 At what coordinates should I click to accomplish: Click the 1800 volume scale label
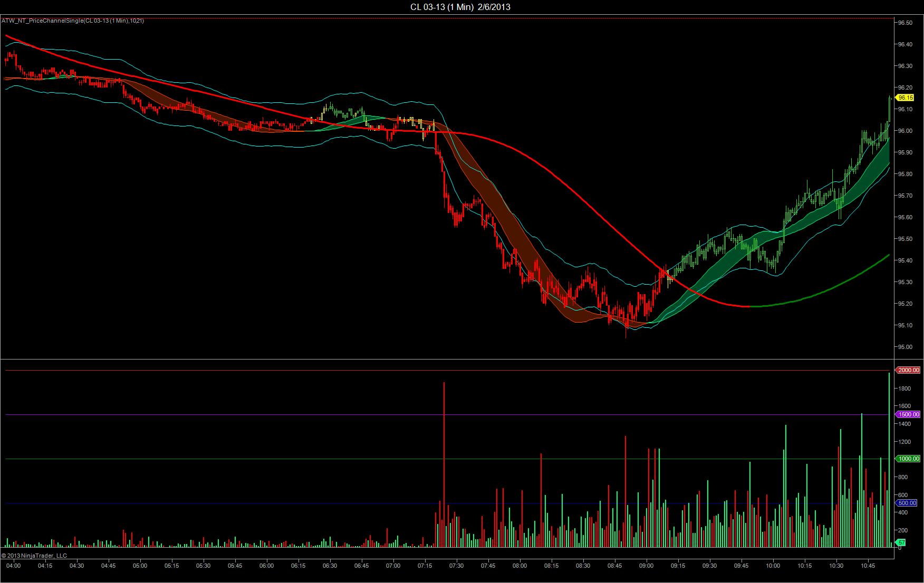[x=904, y=388]
